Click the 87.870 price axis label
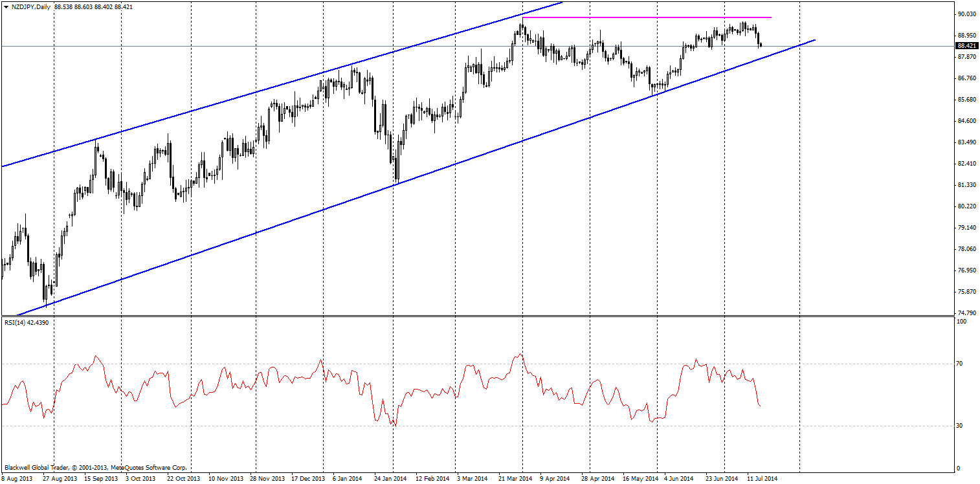 pyautogui.click(x=966, y=57)
